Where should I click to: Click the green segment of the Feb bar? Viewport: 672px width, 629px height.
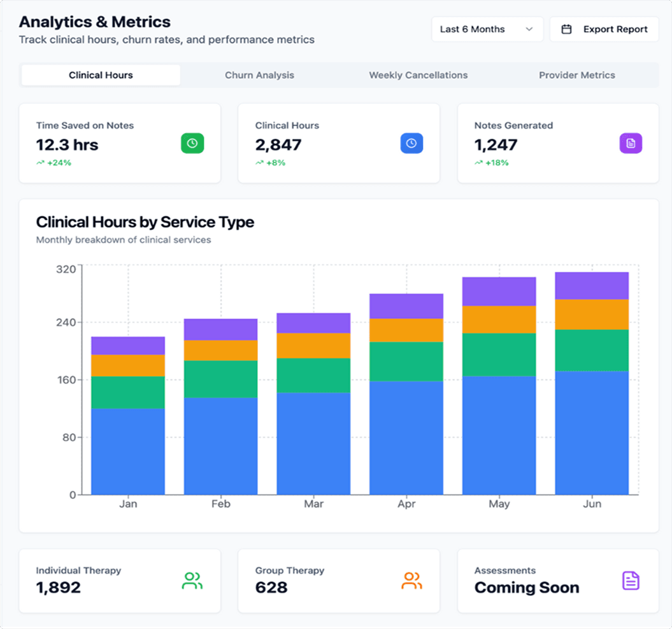221,379
